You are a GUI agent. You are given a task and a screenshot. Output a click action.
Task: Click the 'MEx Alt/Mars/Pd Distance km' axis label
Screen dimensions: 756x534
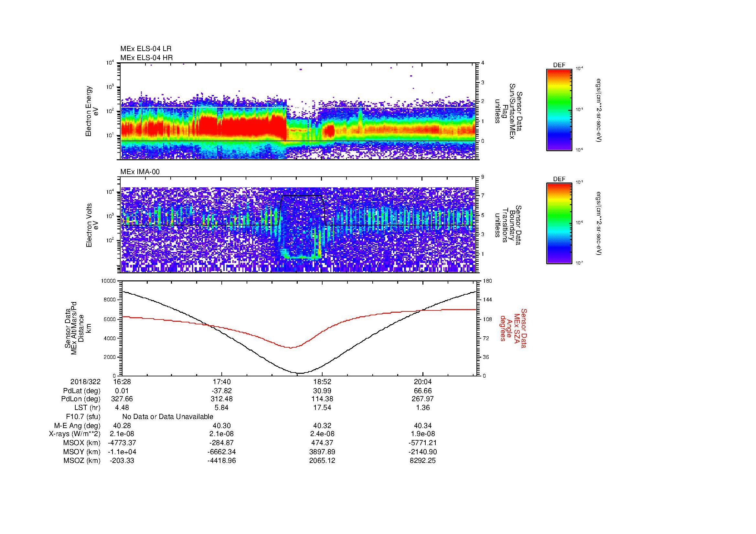coord(78,328)
